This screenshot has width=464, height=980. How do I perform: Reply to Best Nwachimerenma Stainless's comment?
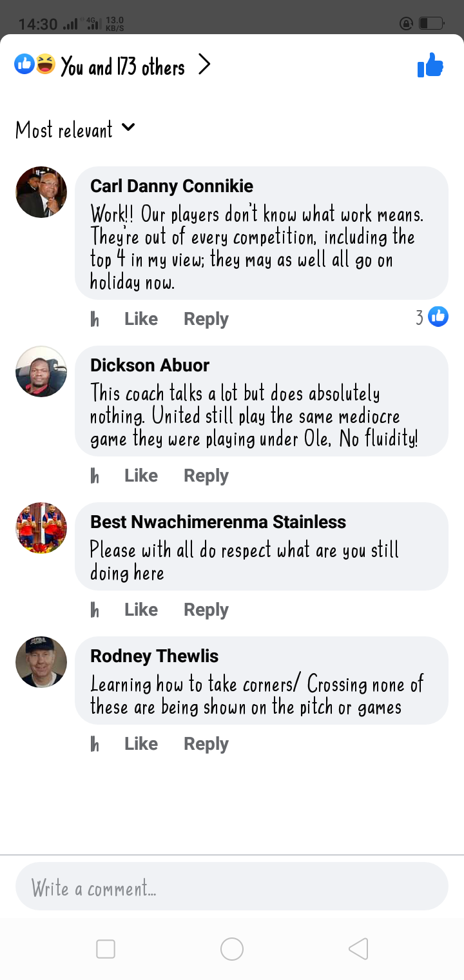click(x=206, y=610)
